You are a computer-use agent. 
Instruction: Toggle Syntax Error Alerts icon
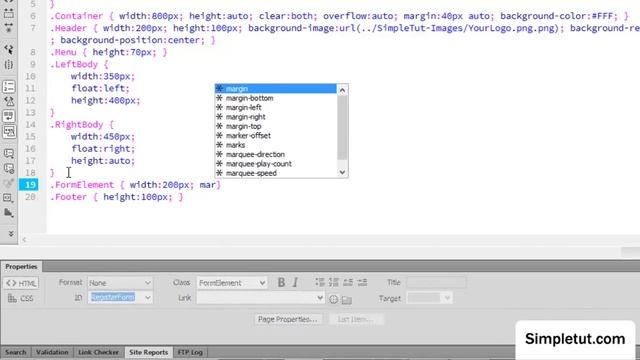[9, 131]
